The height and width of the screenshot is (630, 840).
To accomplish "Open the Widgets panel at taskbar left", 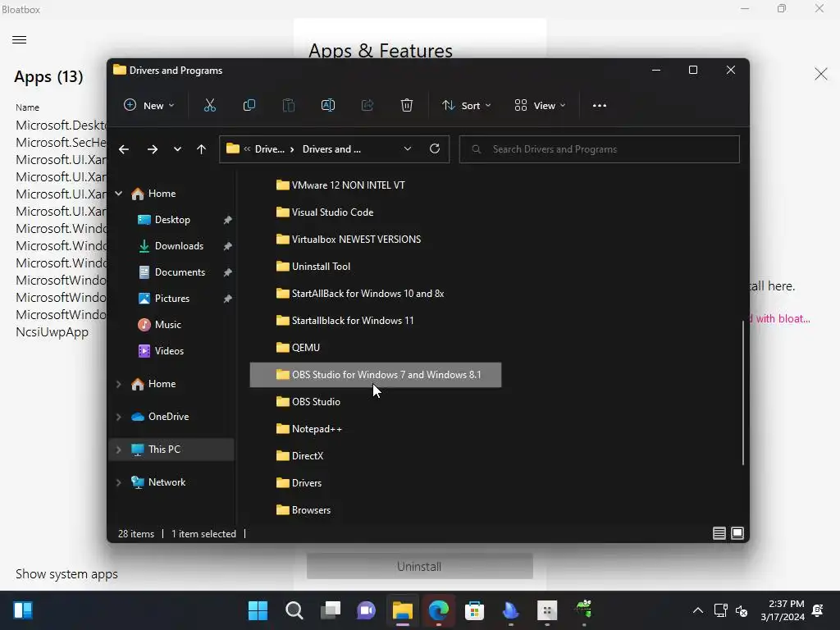I will point(22,610).
